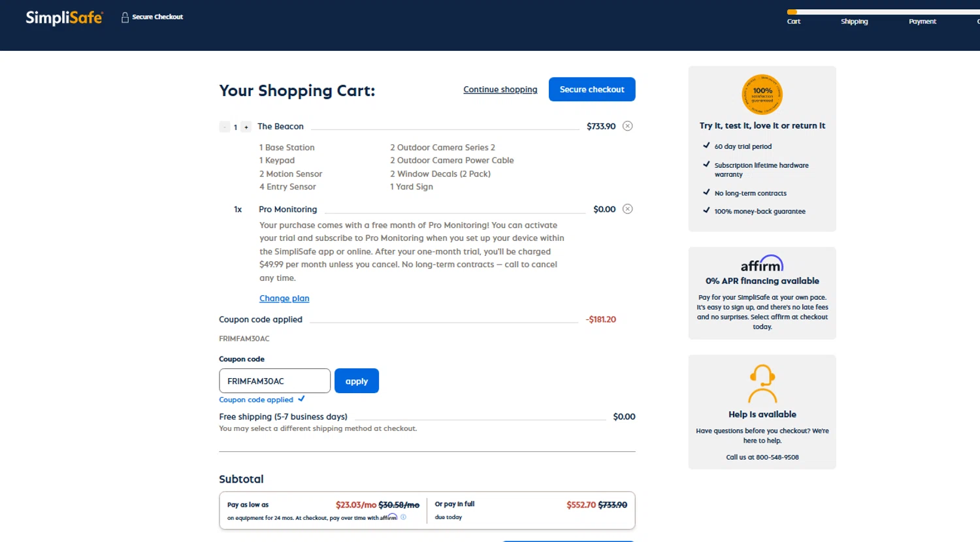Increase The Beacon quantity with plus
980x542 pixels.
click(246, 127)
